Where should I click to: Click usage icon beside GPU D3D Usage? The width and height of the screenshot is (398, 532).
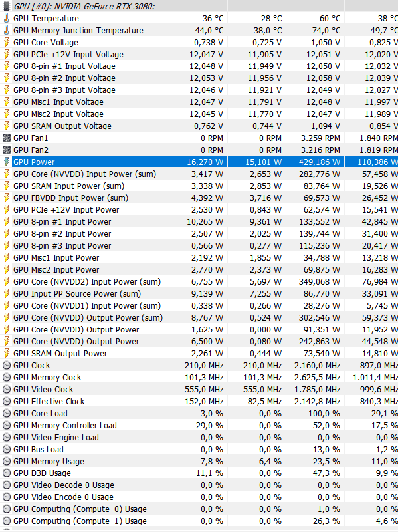[7, 473]
